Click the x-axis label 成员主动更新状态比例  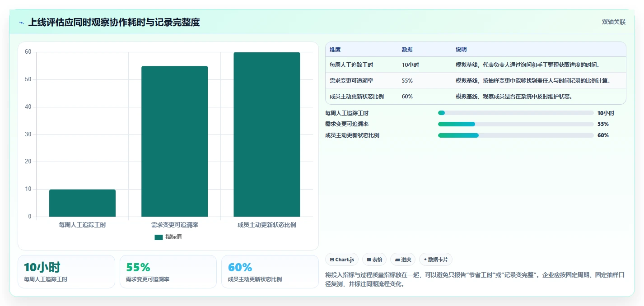click(266, 225)
